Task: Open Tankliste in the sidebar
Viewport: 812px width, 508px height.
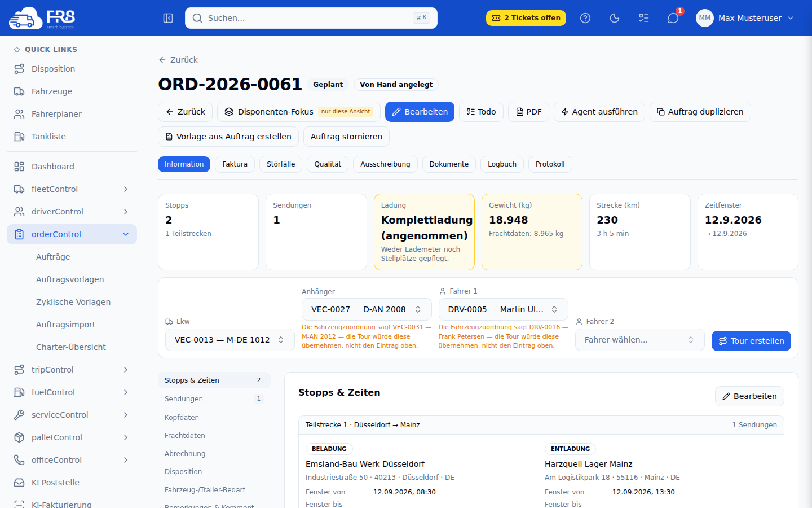Action: pyautogui.click(x=72, y=137)
